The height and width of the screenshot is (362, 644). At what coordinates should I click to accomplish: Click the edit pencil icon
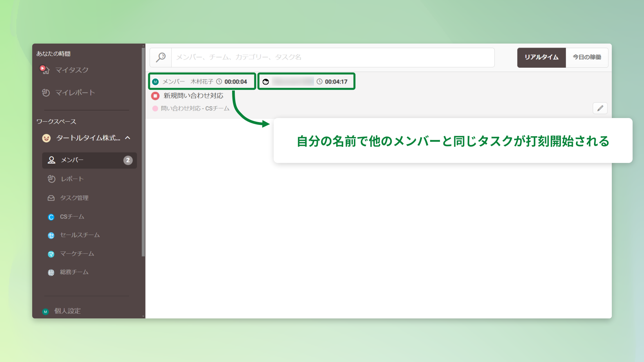(600, 108)
